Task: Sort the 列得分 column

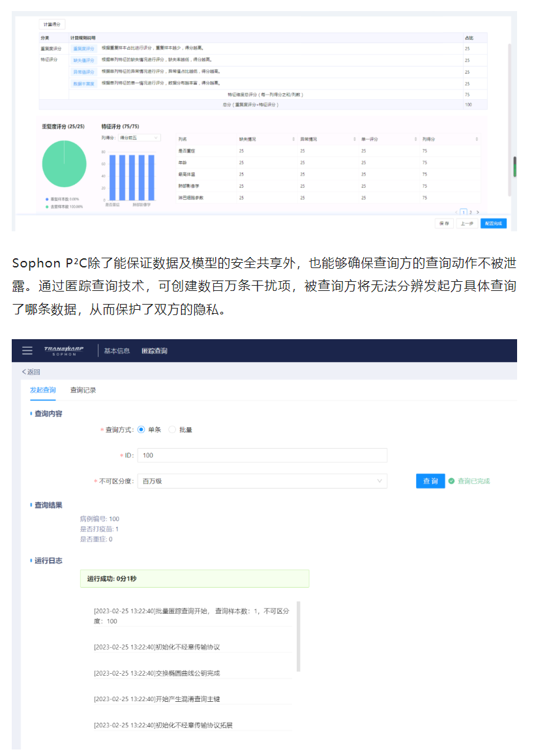Action: 476,139
